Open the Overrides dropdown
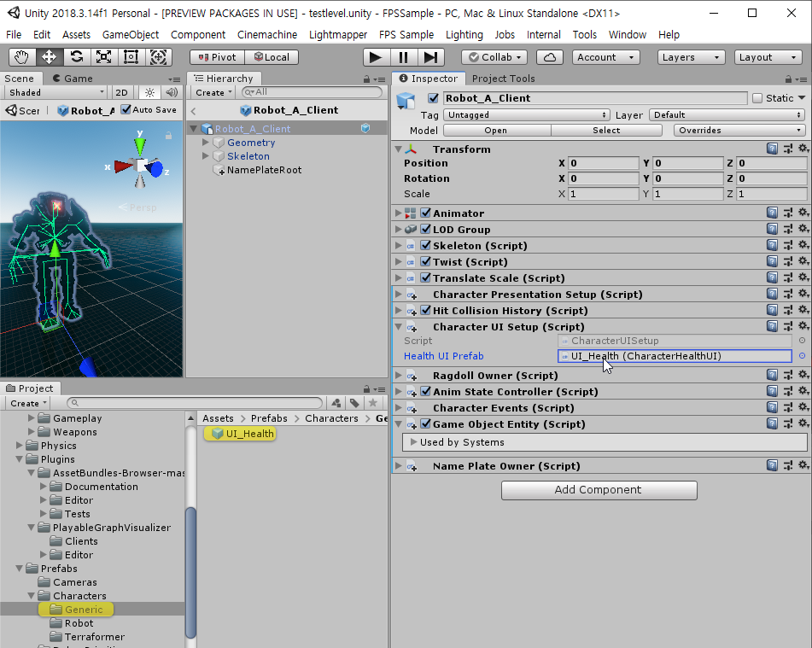Viewport: 812px width, 648px height. coord(739,131)
